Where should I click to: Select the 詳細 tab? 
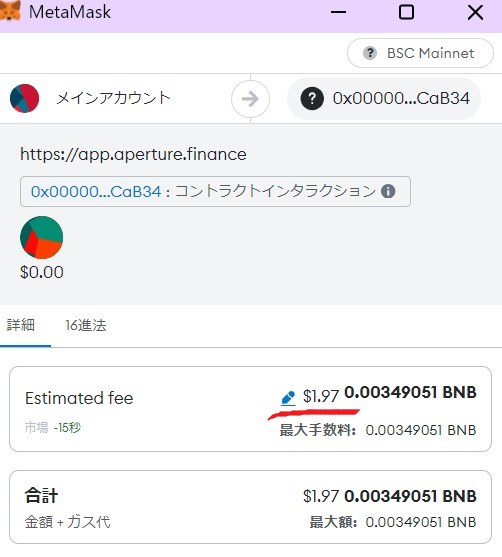coord(21,325)
